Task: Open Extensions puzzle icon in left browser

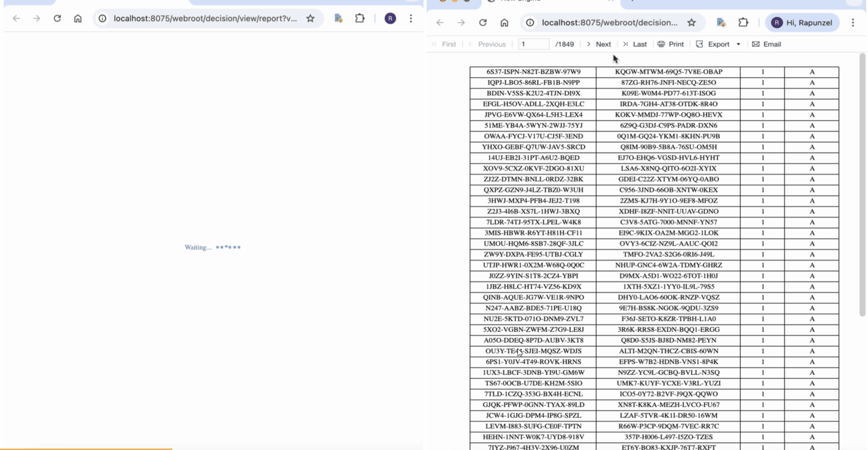Action: (x=360, y=19)
